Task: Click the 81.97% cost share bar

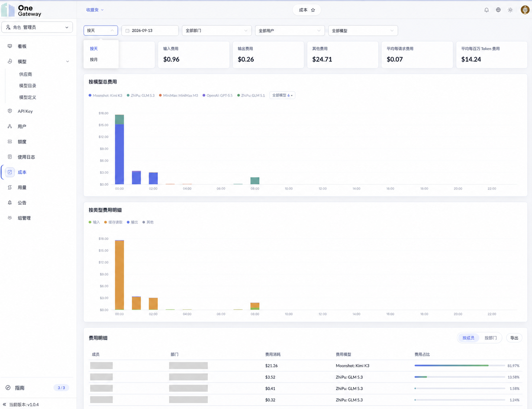Action: (x=460, y=365)
